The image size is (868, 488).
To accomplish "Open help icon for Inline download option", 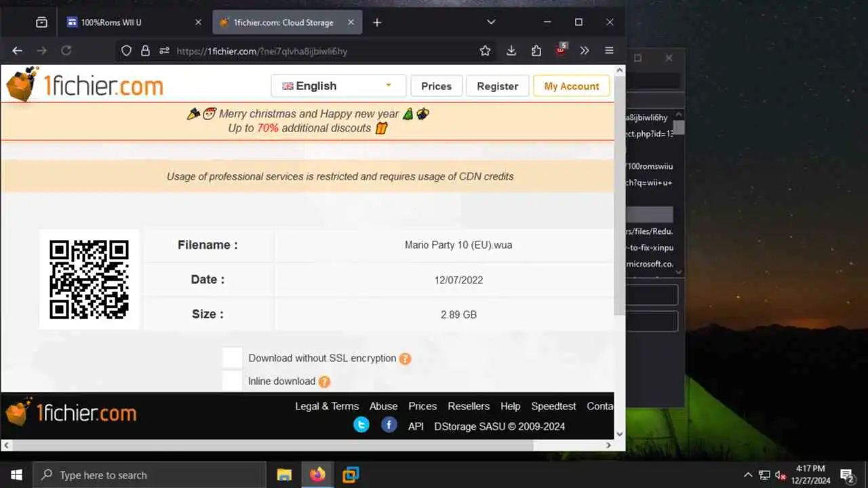I will click(x=324, y=382).
